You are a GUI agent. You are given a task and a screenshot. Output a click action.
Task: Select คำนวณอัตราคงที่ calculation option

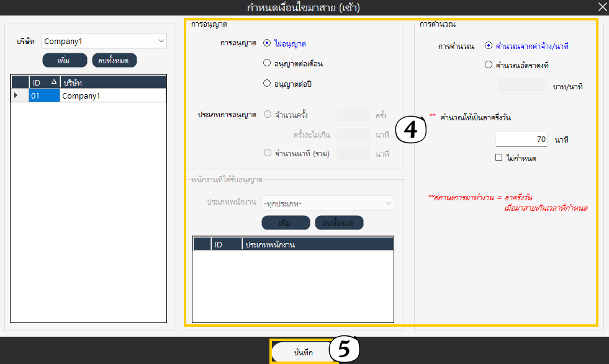[x=489, y=64]
